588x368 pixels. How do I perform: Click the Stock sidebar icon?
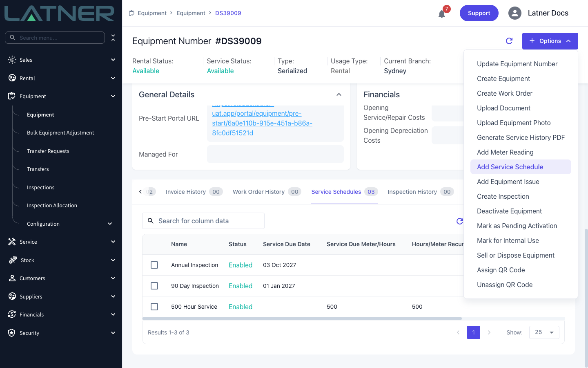[x=13, y=260]
